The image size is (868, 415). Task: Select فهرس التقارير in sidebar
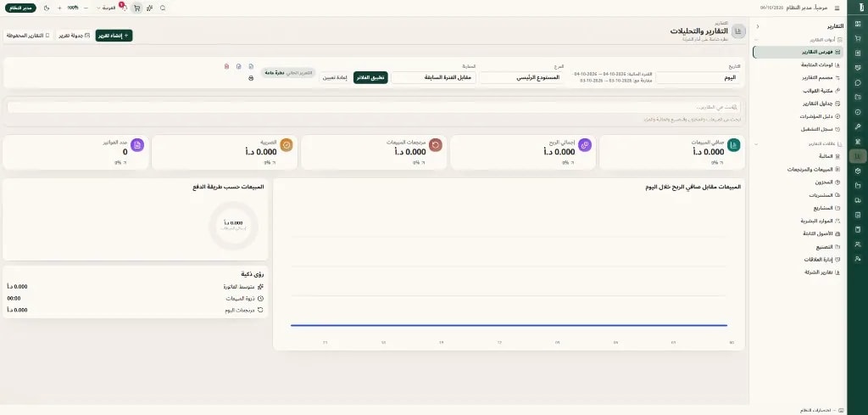(798, 52)
